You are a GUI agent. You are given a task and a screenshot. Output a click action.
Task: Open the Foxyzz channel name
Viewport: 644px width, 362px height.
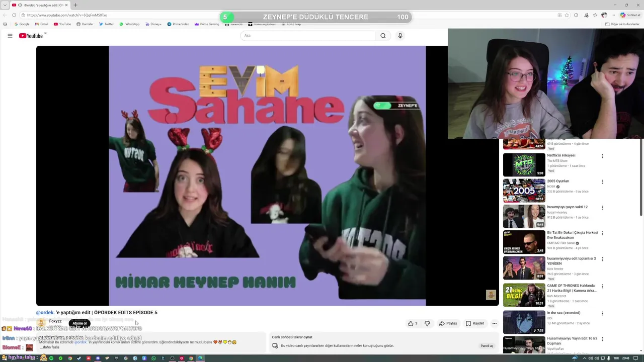click(55, 321)
